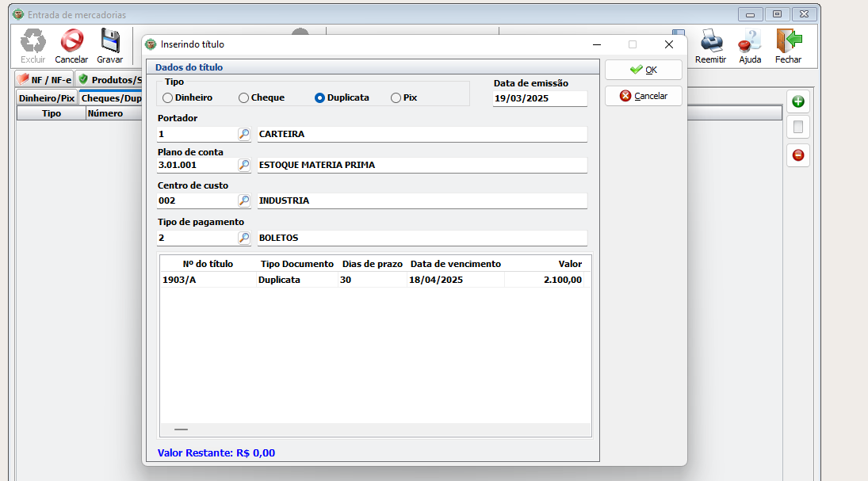This screenshot has width=868, height=481.
Task: Switch to the NF / NF-e tab
Action: coord(44,80)
